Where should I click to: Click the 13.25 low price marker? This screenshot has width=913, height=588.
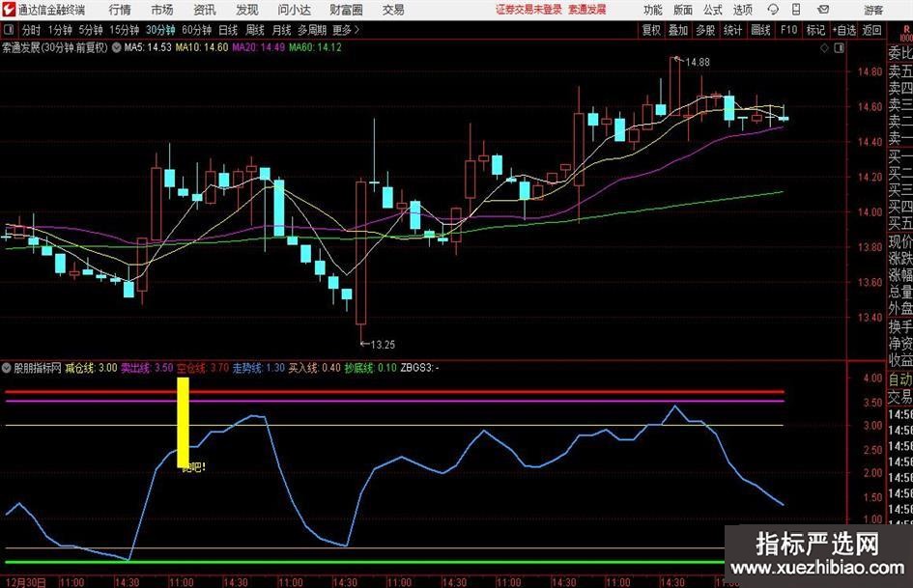tap(382, 344)
